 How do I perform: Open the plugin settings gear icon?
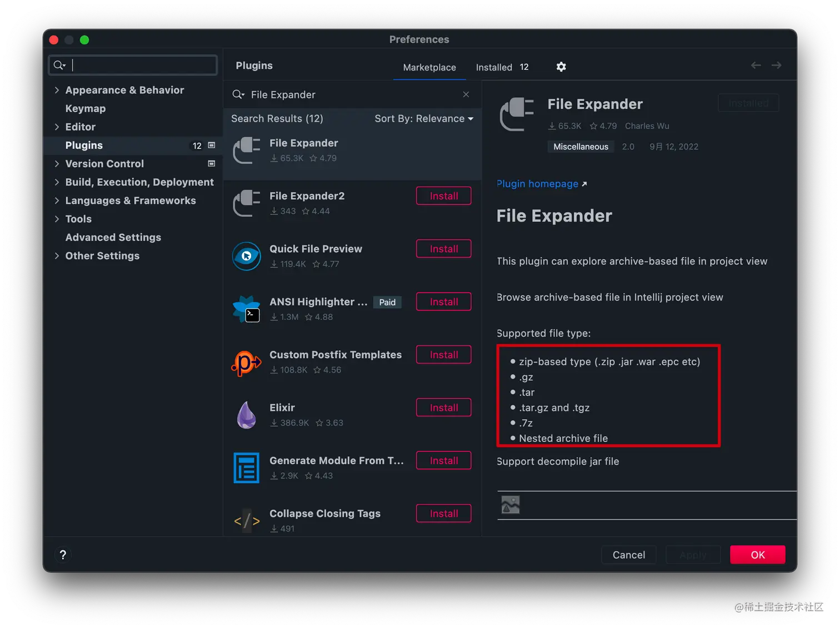[x=561, y=67]
